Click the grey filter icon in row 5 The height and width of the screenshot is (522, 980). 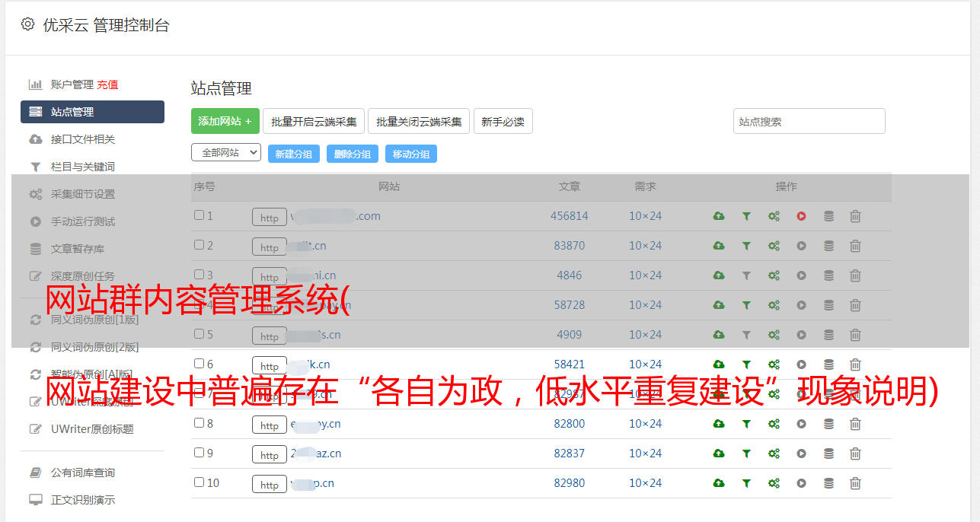click(746, 335)
